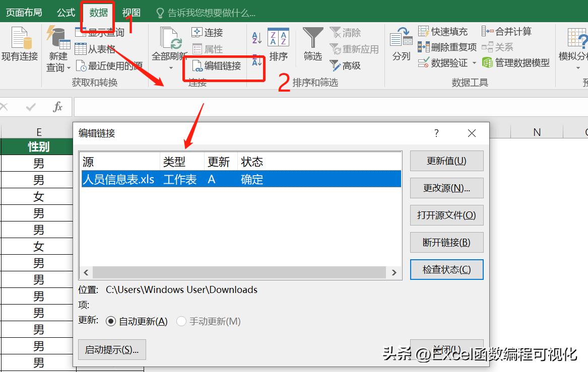
Task: Click 断开链接 to break the link
Action: 446,242
